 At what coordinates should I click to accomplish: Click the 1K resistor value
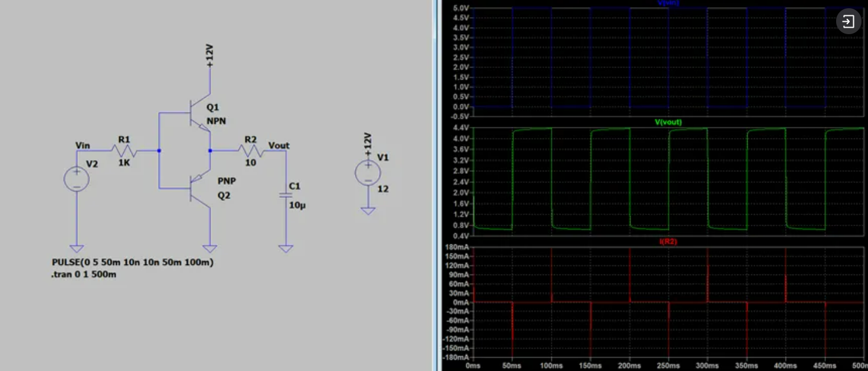(x=124, y=163)
